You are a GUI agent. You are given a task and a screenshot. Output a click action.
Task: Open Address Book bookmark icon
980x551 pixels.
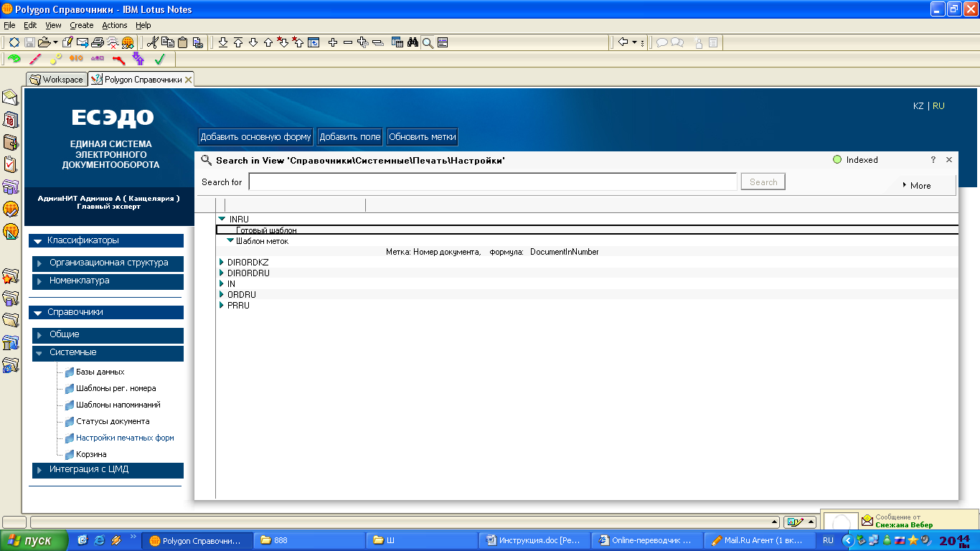tap(11, 142)
